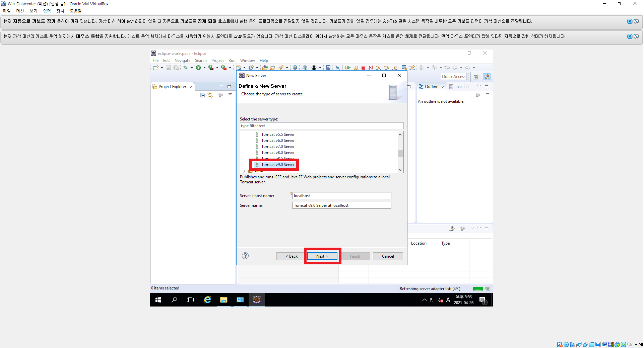Screen dimensions: 644x348
Task: Click the Step Into icon
Action: click(379, 68)
